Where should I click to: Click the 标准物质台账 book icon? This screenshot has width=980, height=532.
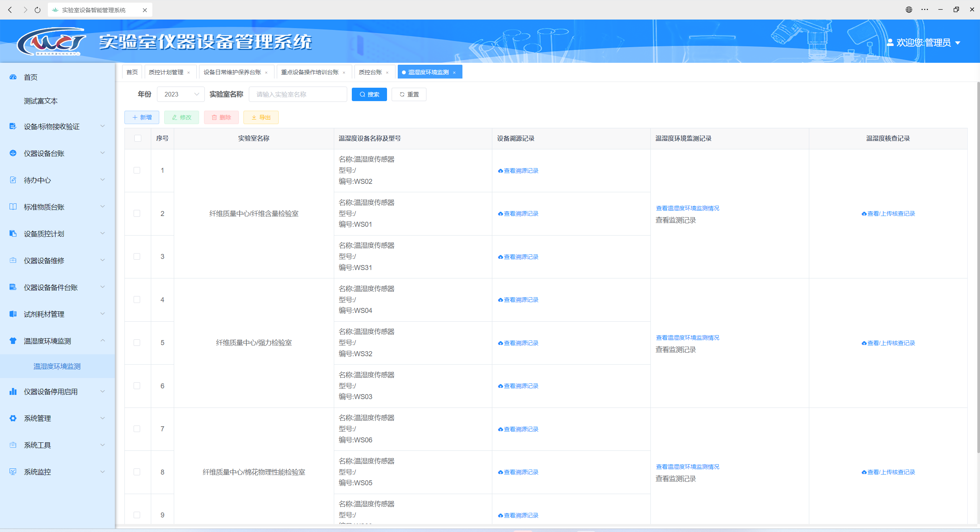(x=13, y=207)
